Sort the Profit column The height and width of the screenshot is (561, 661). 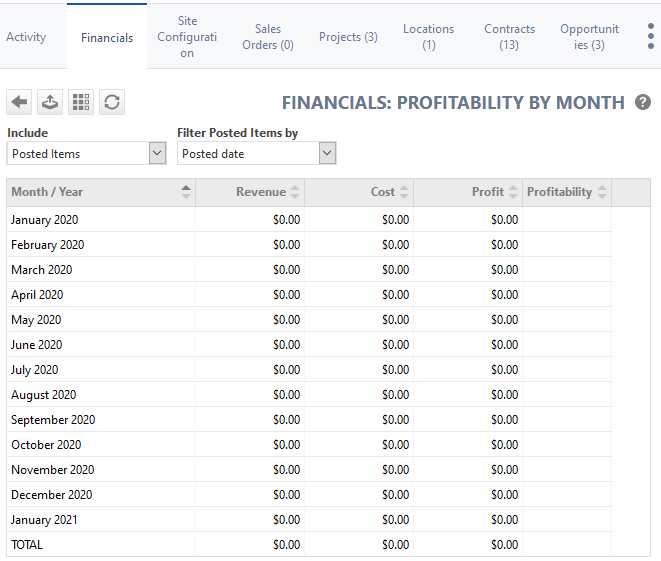click(x=513, y=192)
